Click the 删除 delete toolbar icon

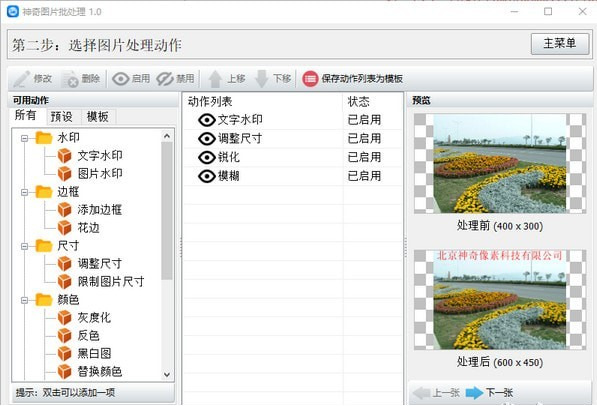point(70,79)
